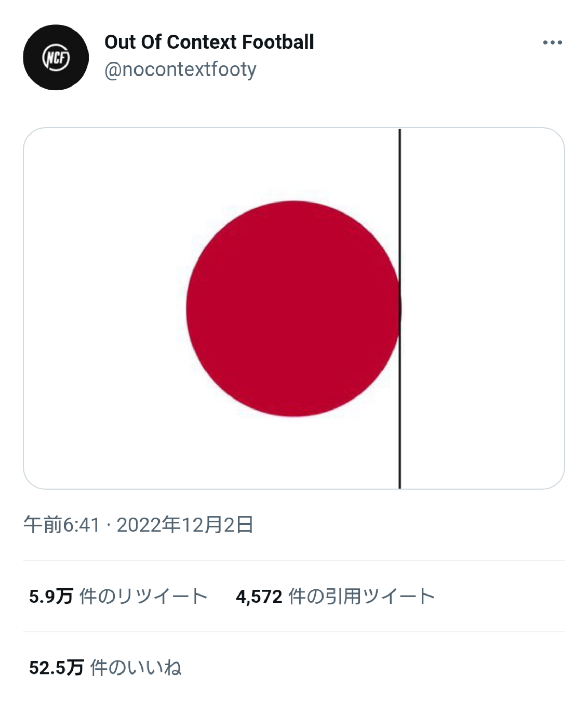Open the 件のリツイート retweets list

pos(143,596)
